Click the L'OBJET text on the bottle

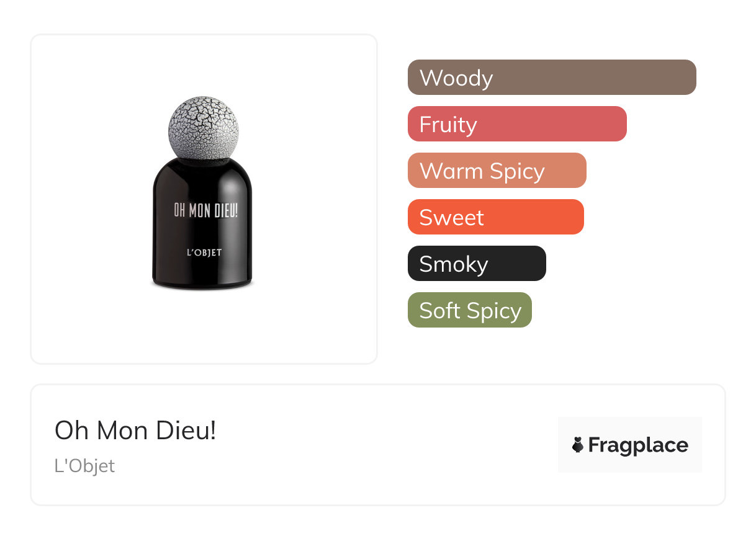(x=204, y=252)
